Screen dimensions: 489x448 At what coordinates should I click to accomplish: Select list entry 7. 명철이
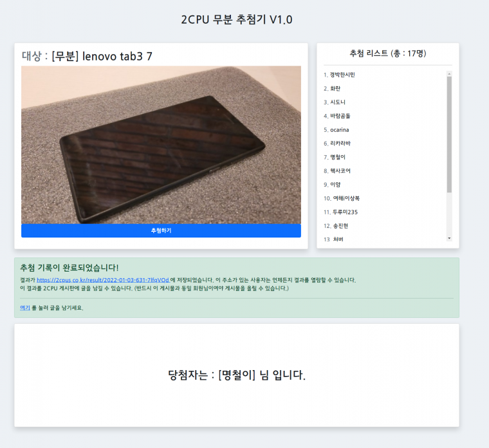coord(335,157)
